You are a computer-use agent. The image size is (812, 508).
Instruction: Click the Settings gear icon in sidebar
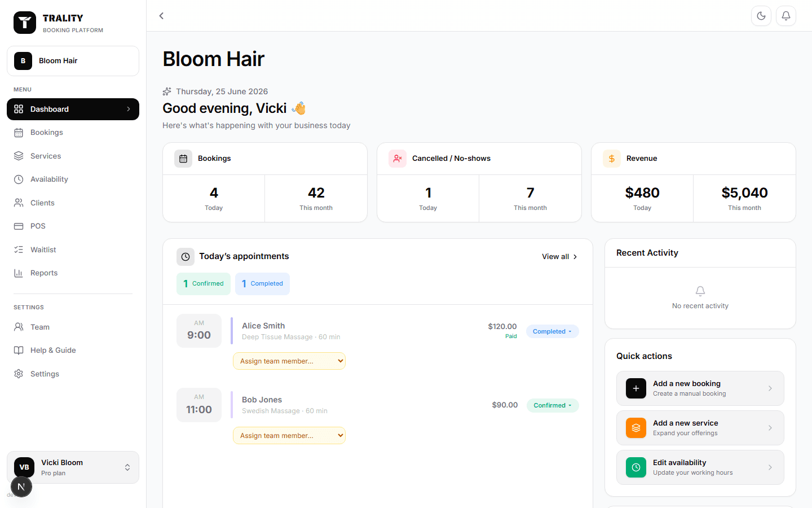pyautogui.click(x=19, y=374)
